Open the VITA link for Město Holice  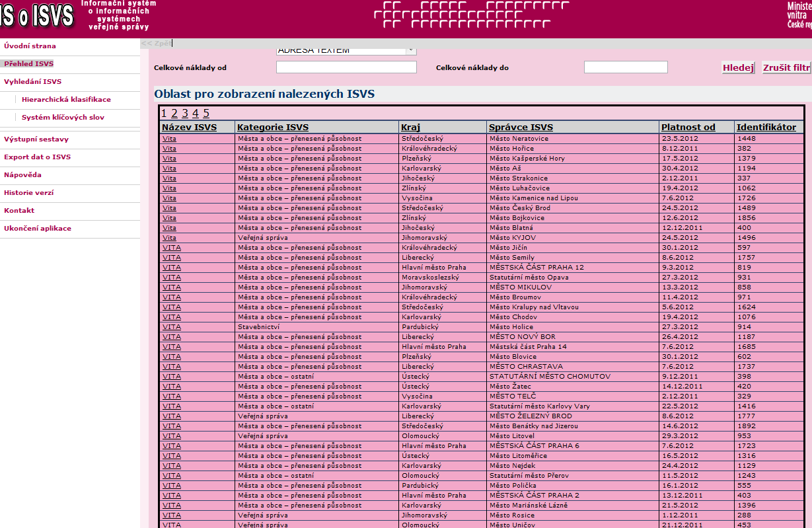[x=172, y=327]
